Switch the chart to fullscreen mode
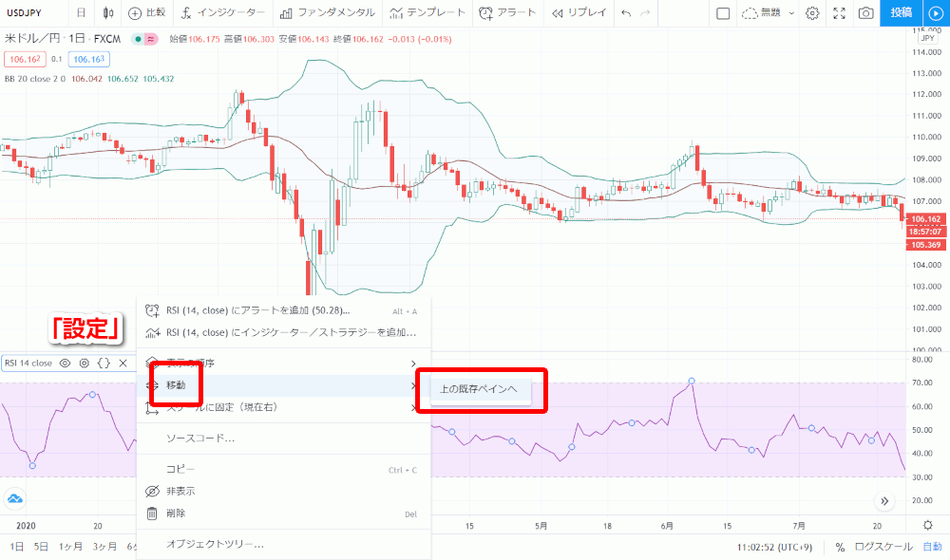This screenshot has width=950, height=560. point(839,13)
